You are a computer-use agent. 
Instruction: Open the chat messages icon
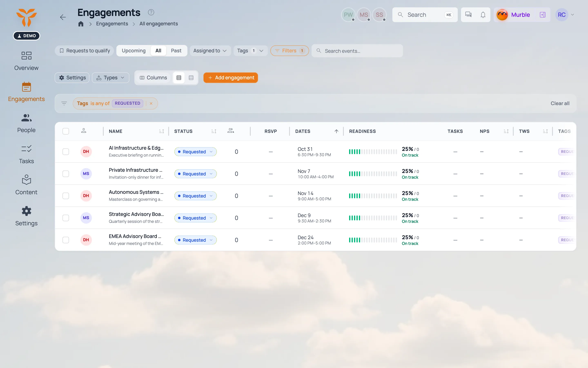468,15
